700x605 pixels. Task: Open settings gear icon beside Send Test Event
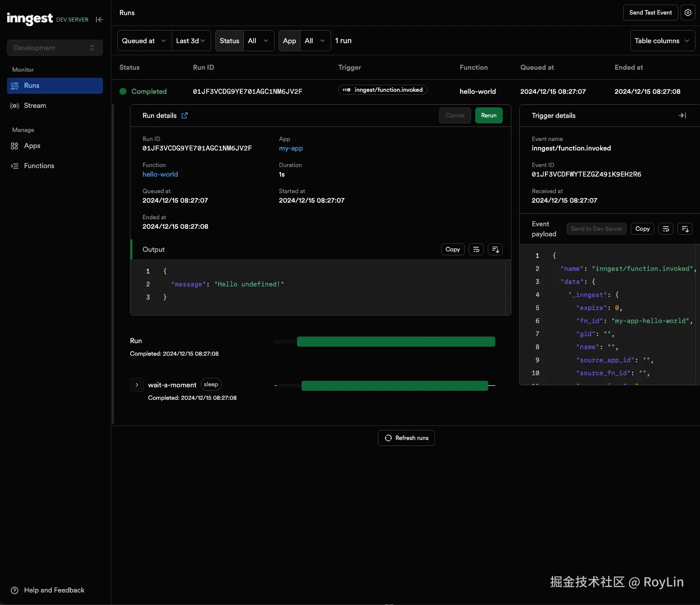coord(688,13)
